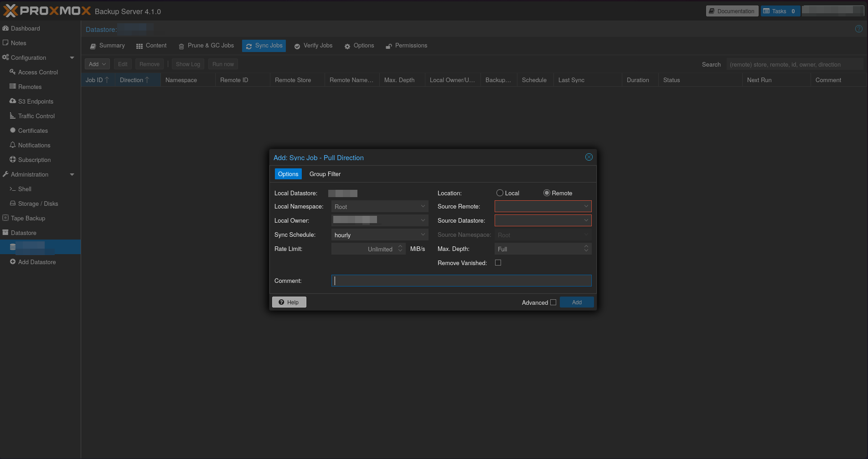Collapse the Configuration tree section
This screenshot has height=459, width=868.
(72, 57)
